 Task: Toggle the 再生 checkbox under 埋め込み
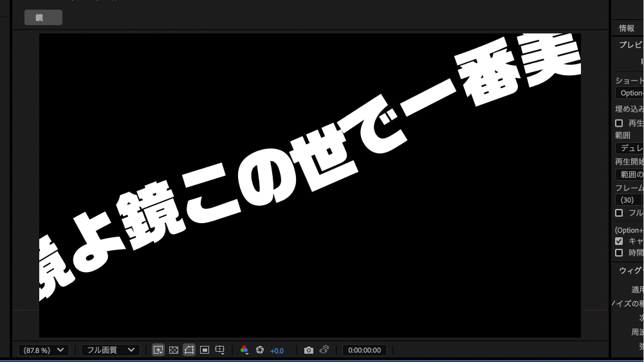pyautogui.click(x=619, y=123)
